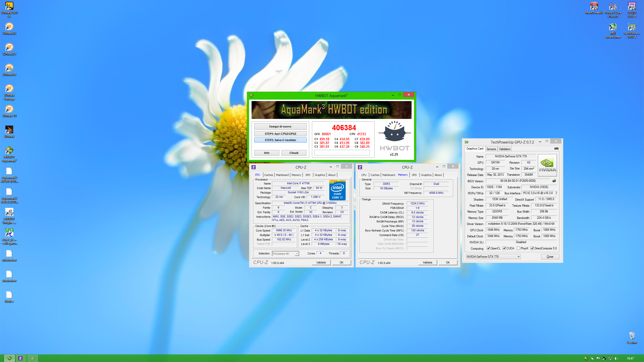Switch to About tab in right CPU-Z
The height and width of the screenshot is (362, 644).
point(438,175)
